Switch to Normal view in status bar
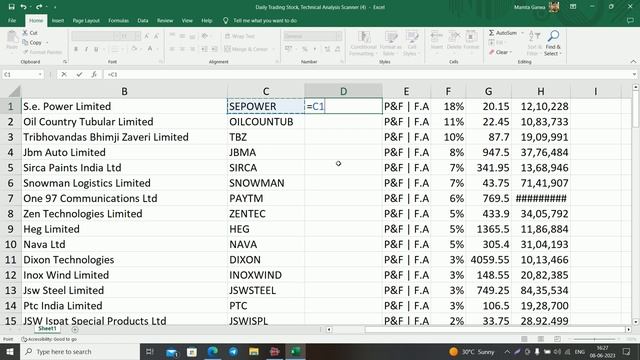The image size is (640, 360). point(524,339)
